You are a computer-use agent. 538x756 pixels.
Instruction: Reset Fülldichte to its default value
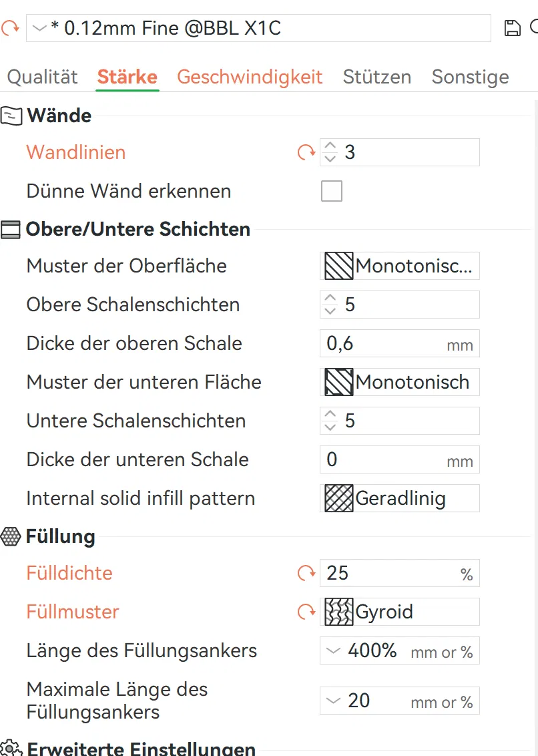[x=306, y=573]
